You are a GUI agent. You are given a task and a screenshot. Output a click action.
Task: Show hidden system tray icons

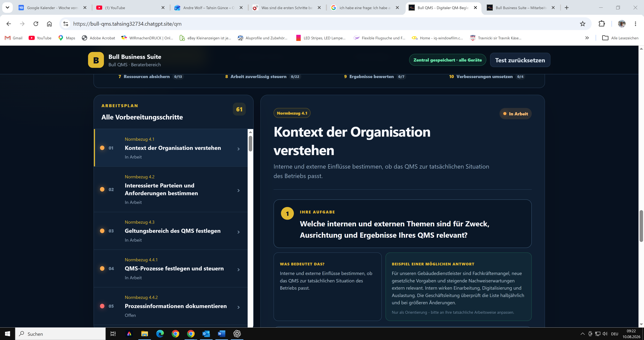(583, 334)
